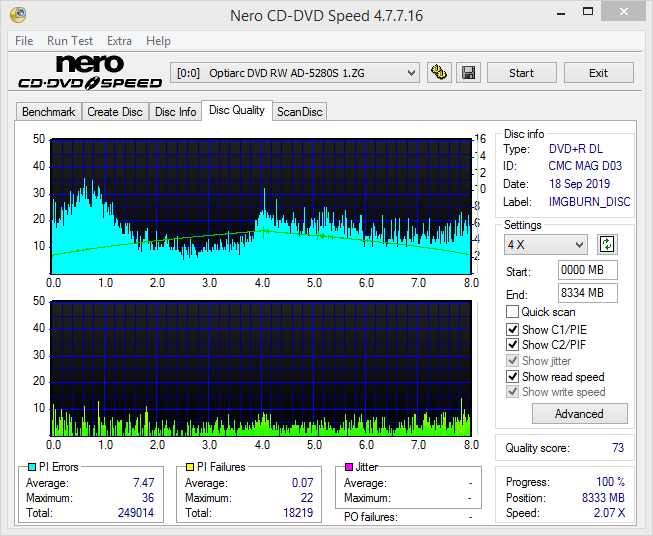Screen dimensions: 653x536
Task: Click PI Failures total 18219
Action: pos(298,513)
